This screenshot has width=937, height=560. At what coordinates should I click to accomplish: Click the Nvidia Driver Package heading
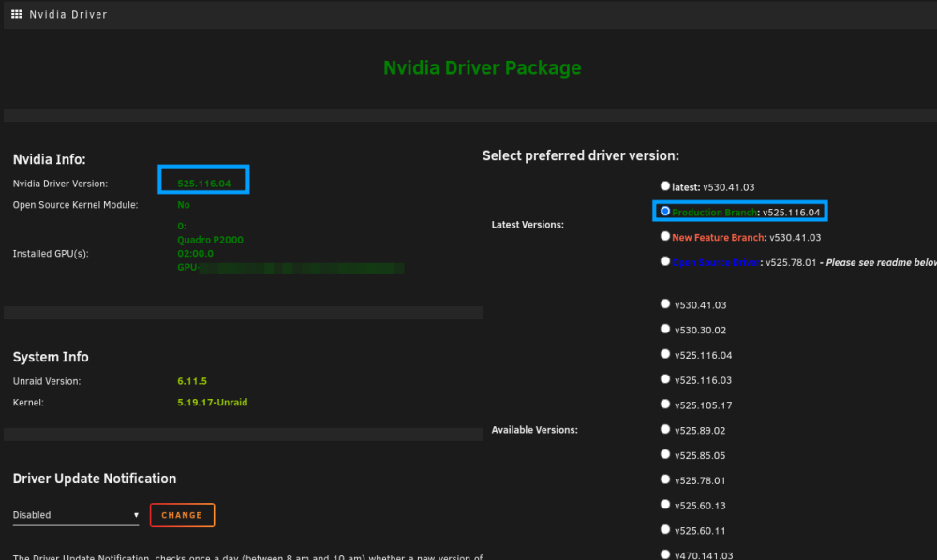pos(483,68)
